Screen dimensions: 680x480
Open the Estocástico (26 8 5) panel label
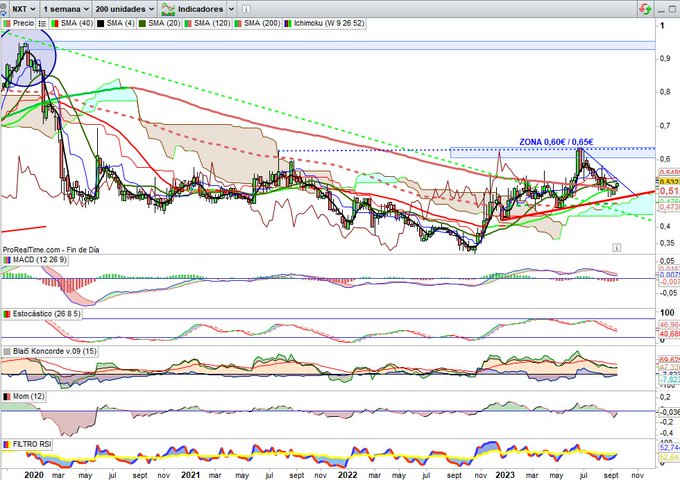pyautogui.click(x=42, y=313)
